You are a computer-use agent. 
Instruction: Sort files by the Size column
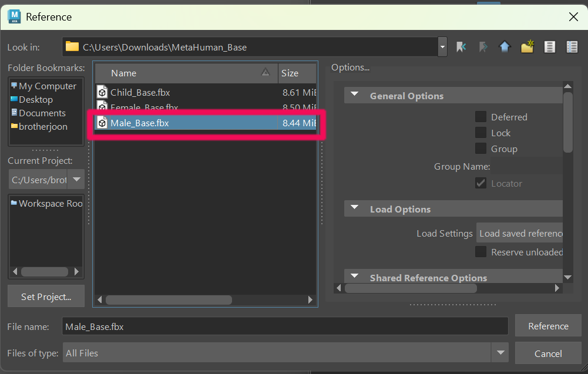pyautogui.click(x=297, y=73)
